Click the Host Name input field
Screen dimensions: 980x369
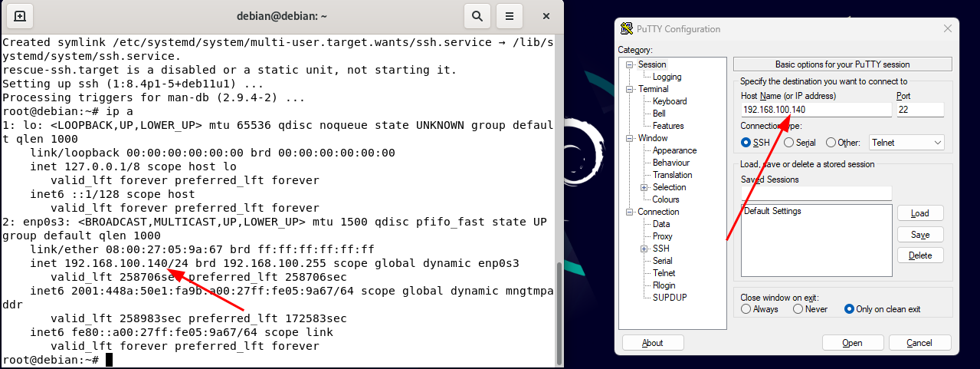[x=816, y=110]
